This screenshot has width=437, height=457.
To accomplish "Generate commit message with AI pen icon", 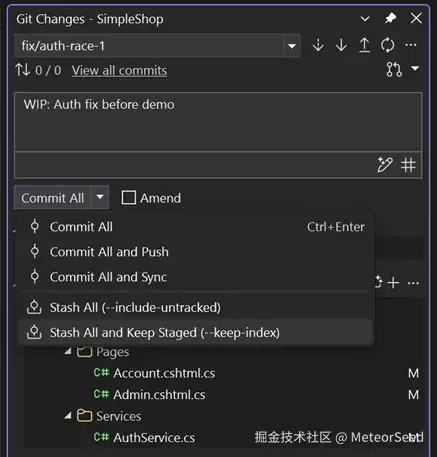I will pyautogui.click(x=385, y=165).
